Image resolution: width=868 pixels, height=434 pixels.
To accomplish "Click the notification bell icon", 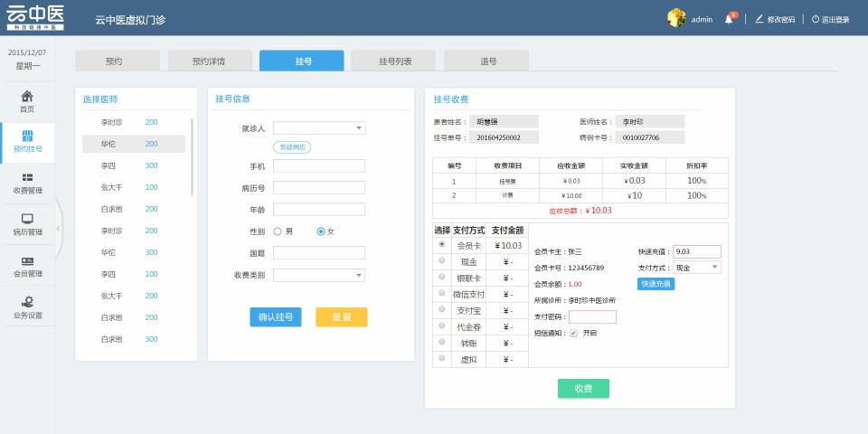I will (729, 19).
